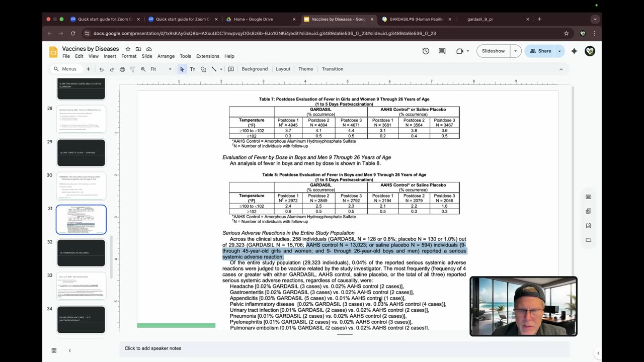The image size is (644, 362).
Task: Bookmark this page with the star
Action: pyautogui.click(x=567, y=33)
